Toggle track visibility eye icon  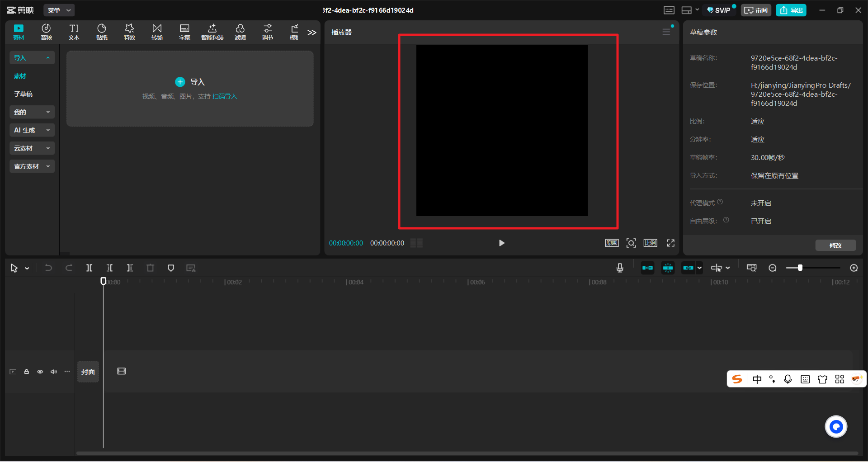click(x=40, y=372)
